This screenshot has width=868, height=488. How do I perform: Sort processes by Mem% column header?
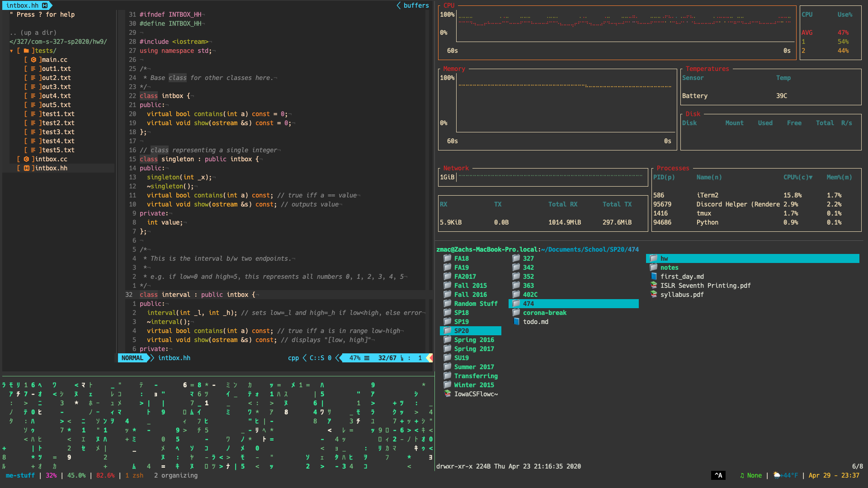pos(839,177)
